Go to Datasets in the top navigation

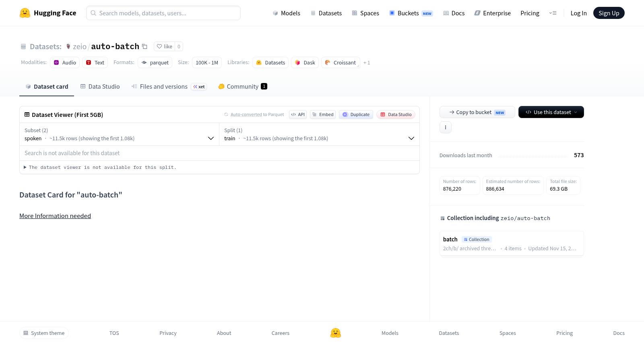click(x=326, y=13)
